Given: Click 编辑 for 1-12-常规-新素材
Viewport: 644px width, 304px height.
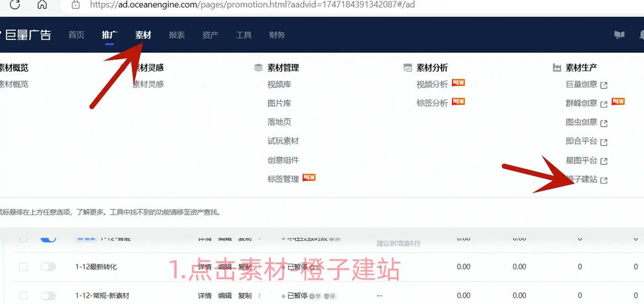Looking at the screenshot, I should 225,296.
